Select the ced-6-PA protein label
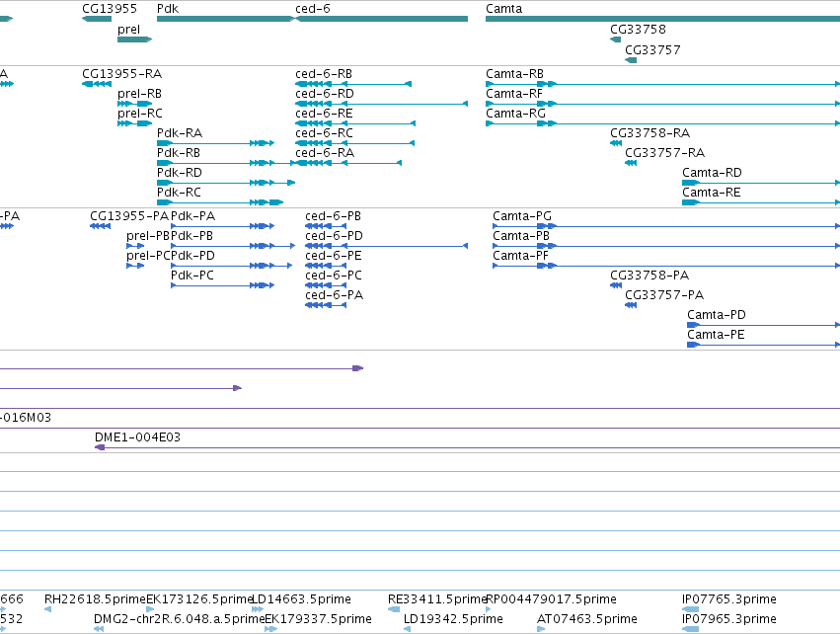Image resolution: width=840 pixels, height=634 pixels. point(335,296)
